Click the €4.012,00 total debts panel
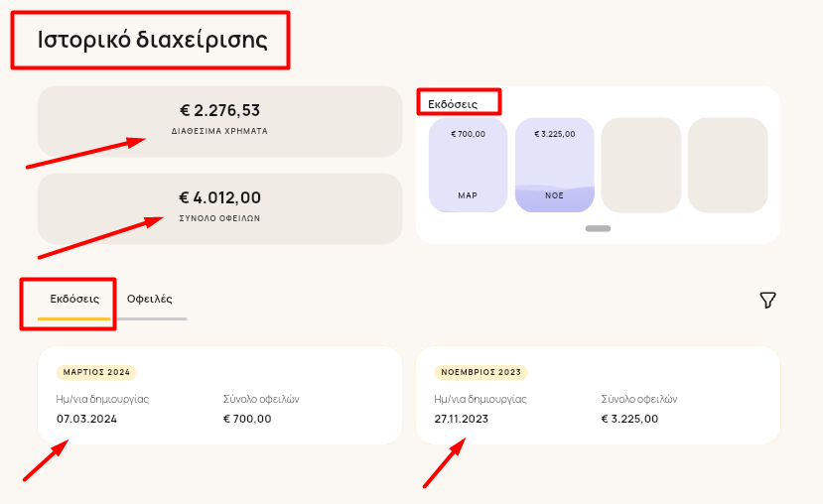This screenshot has width=823, height=504. pos(220,208)
